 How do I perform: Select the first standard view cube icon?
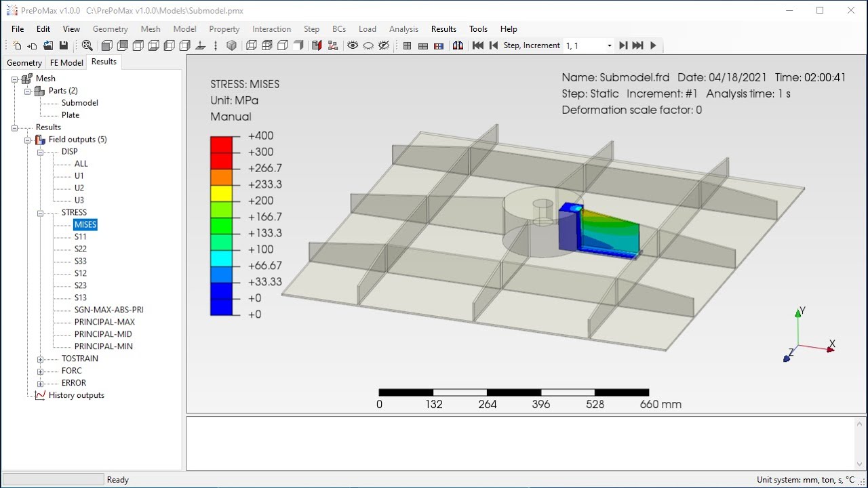[106, 45]
